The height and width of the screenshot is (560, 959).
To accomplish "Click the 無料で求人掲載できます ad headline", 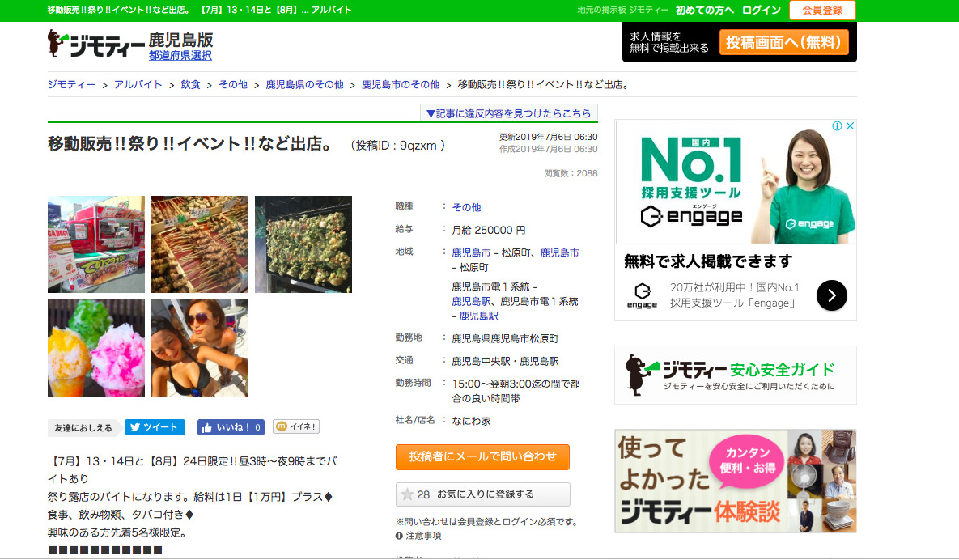I will [708, 261].
